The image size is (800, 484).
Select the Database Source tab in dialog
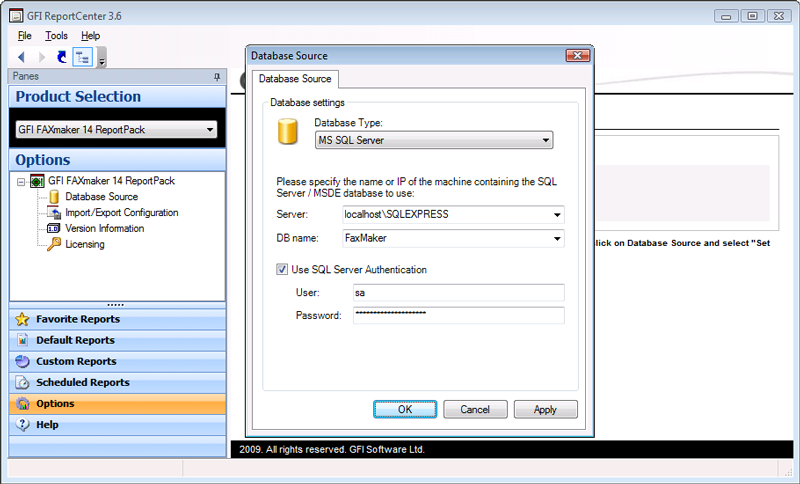(295, 79)
